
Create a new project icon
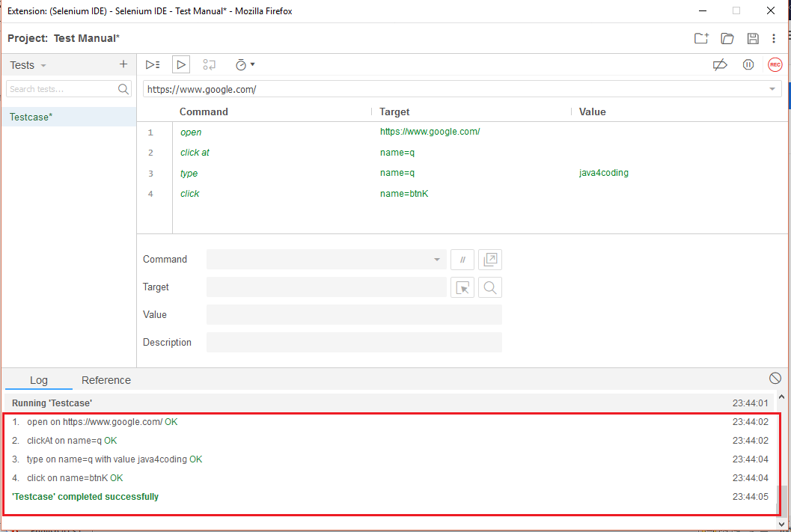[x=701, y=38]
